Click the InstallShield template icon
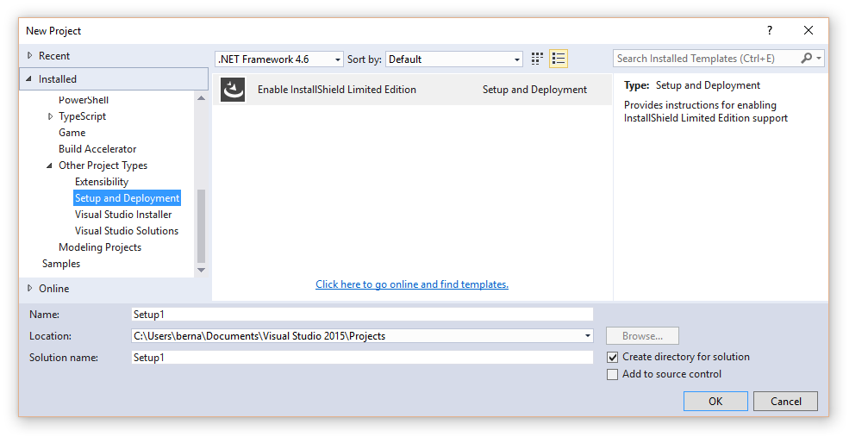Image resolution: width=868 pixels, height=443 pixels. [x=233, y=90]
